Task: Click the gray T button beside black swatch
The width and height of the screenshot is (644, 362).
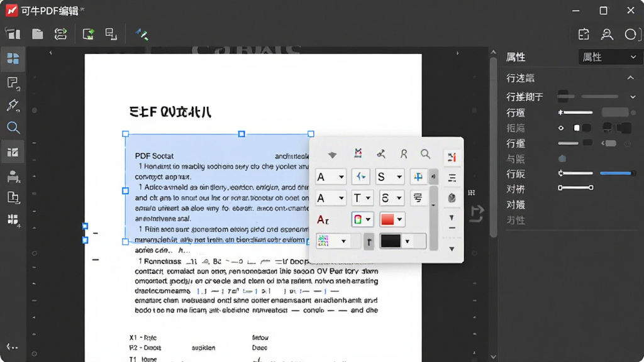Action: coord(369,242)
